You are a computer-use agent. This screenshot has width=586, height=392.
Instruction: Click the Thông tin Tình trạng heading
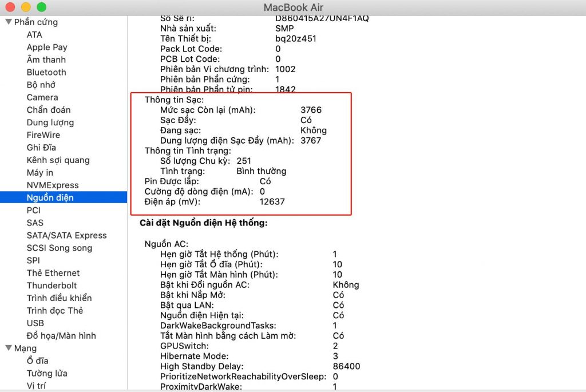click(188, 151)
